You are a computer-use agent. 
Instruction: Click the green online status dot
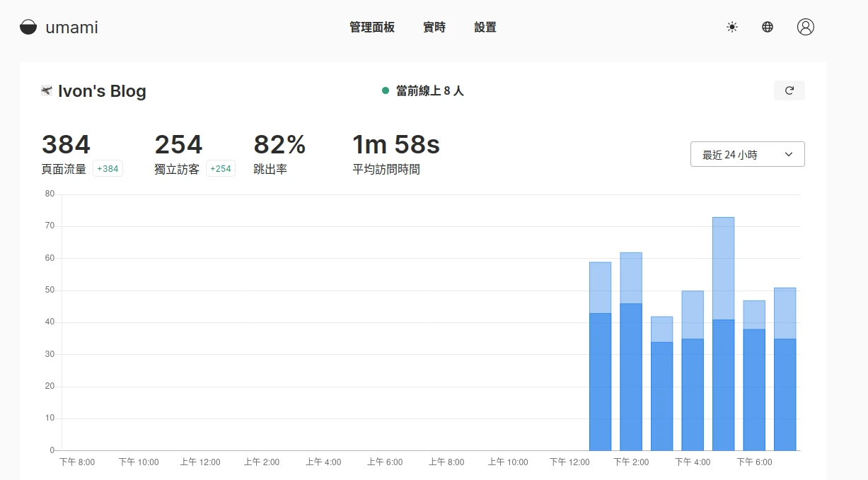coord(386,90)
